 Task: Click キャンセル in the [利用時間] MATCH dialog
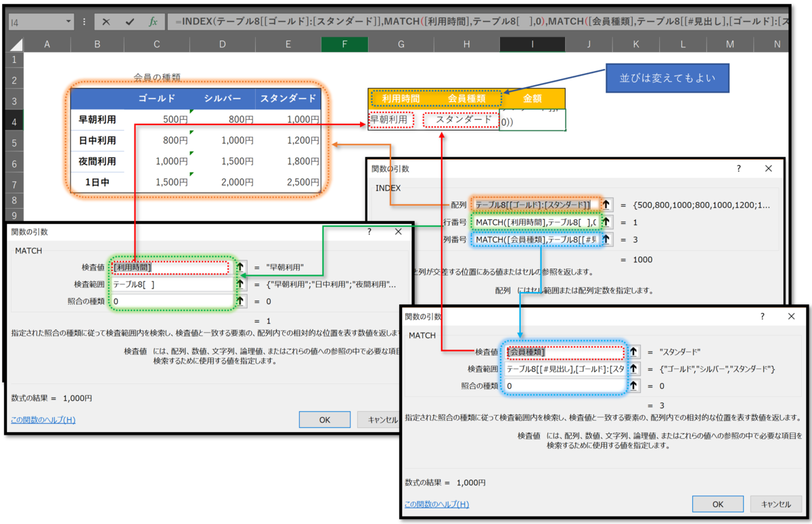(x=380, y=420)
